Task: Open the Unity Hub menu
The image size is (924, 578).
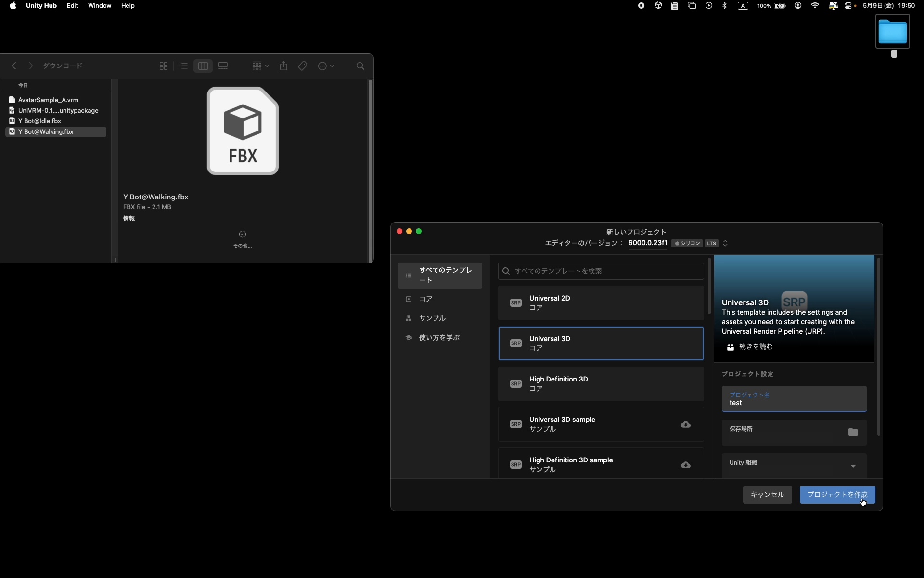Action: click(x=41, y=6)
